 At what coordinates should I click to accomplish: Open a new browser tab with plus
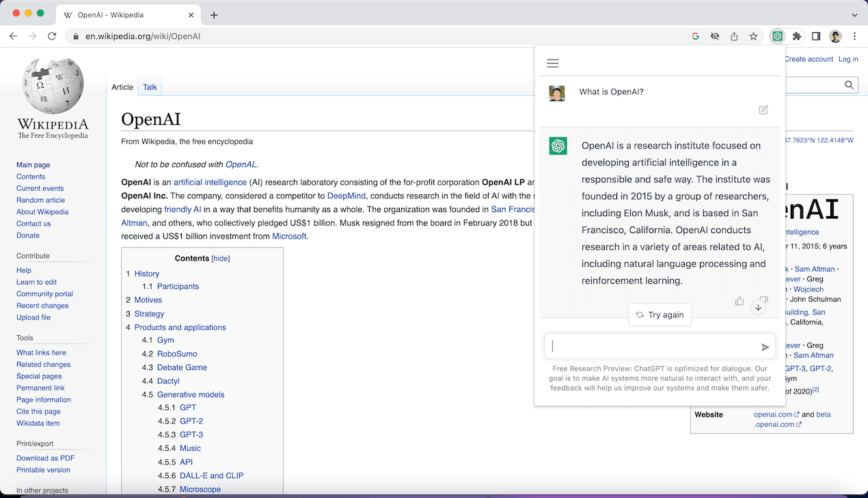tap(214, 14)
